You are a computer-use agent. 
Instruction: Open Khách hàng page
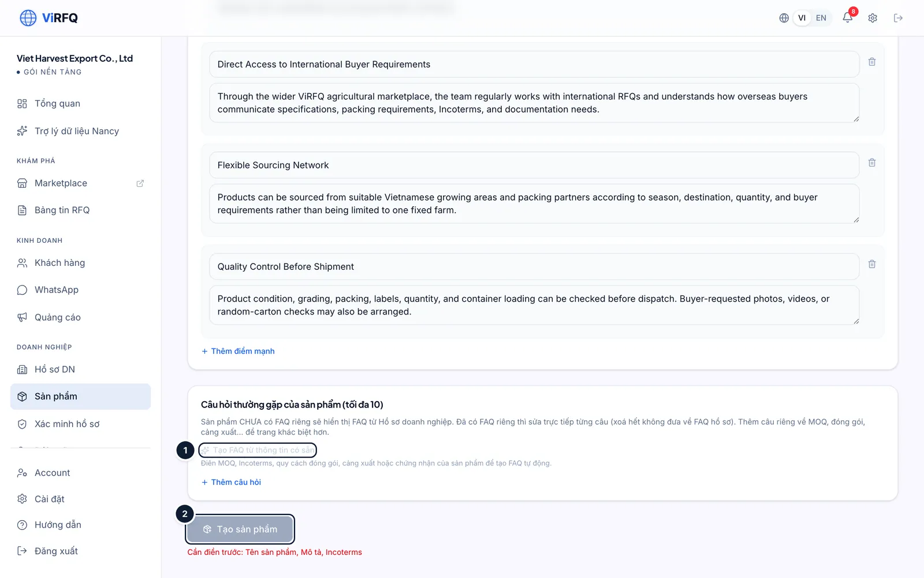[80, 263]
